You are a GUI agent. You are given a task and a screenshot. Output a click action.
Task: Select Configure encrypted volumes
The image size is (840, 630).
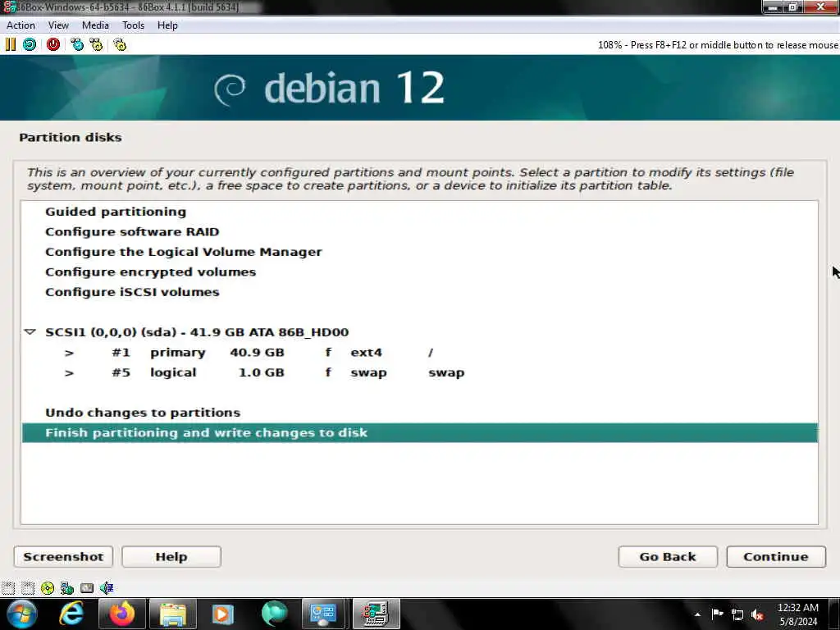420,272
